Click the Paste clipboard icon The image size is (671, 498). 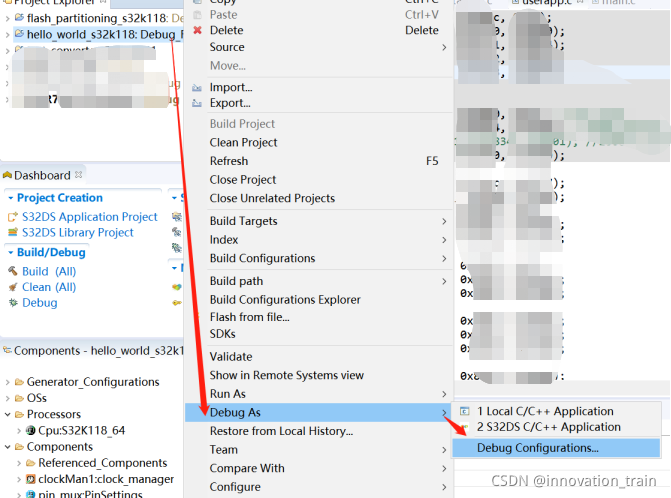197,15
